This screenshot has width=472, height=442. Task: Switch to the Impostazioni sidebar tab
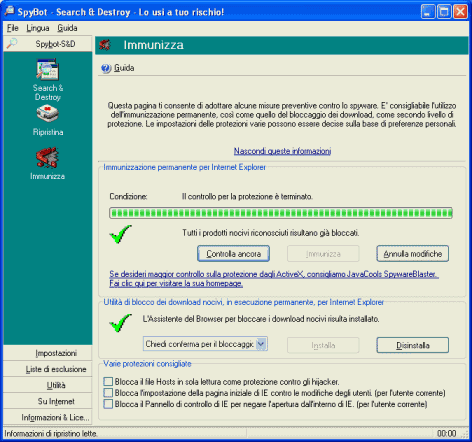point(48,353)
